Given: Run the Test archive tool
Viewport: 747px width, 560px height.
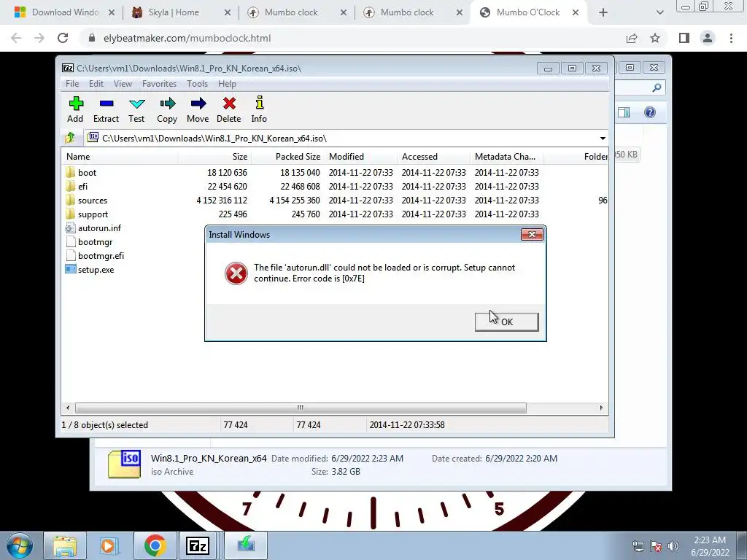Looking at the screenshot, I should (x=136, y=110).
